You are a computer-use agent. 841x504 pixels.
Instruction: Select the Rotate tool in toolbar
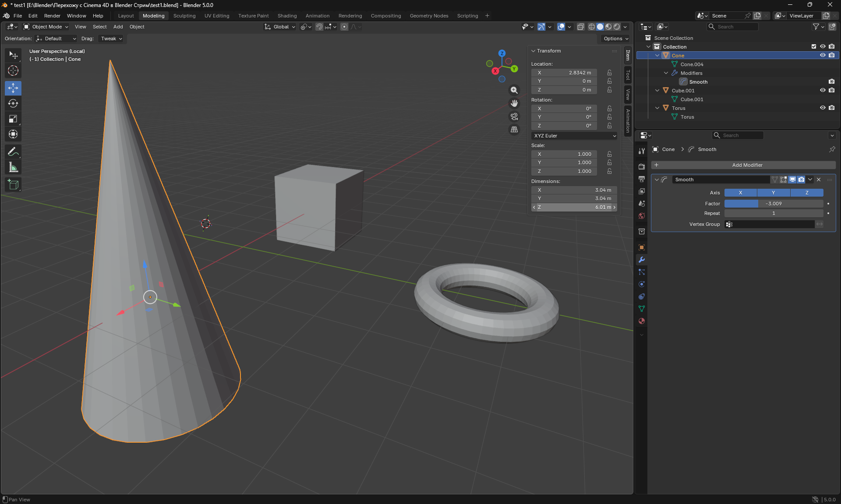[x=13, y=104]
